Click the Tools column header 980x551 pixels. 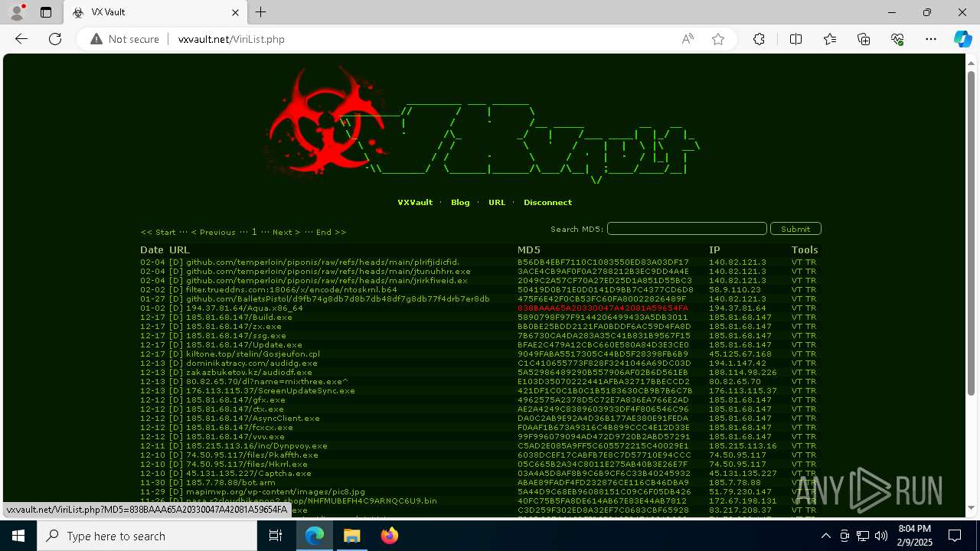tap(805, 250)
